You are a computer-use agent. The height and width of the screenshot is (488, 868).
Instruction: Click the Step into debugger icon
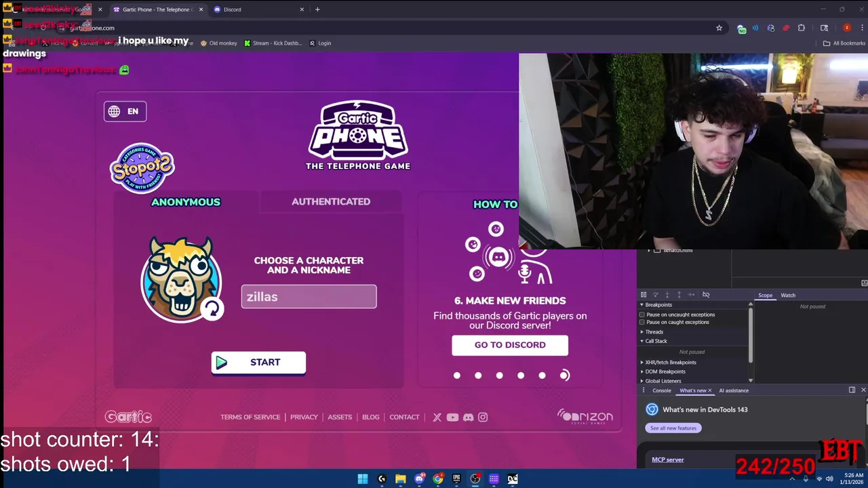(667, 295)
